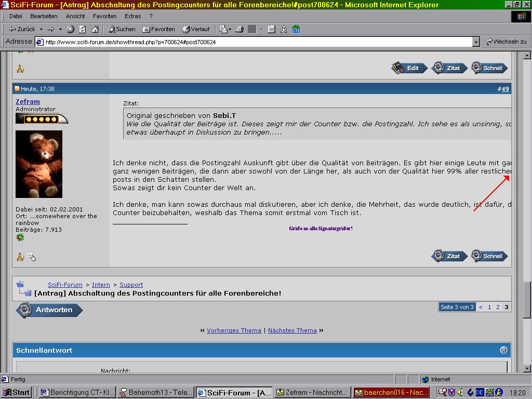Click the Star Trek badge icon under Zefram's post
Viewport: 532px width, 399px height.
(20, 257)
